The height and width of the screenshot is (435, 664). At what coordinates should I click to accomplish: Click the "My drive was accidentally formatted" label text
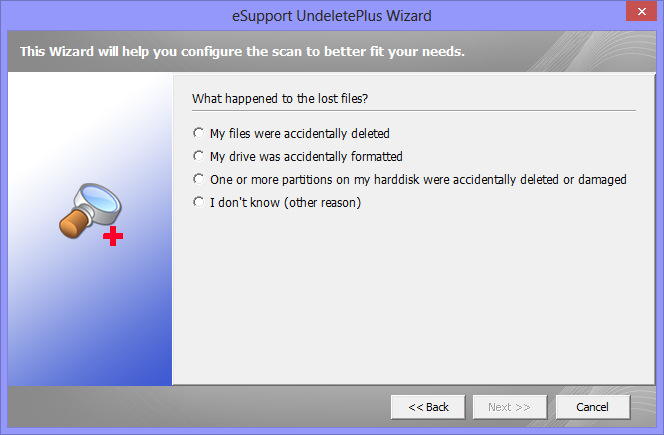coord(306,156)
